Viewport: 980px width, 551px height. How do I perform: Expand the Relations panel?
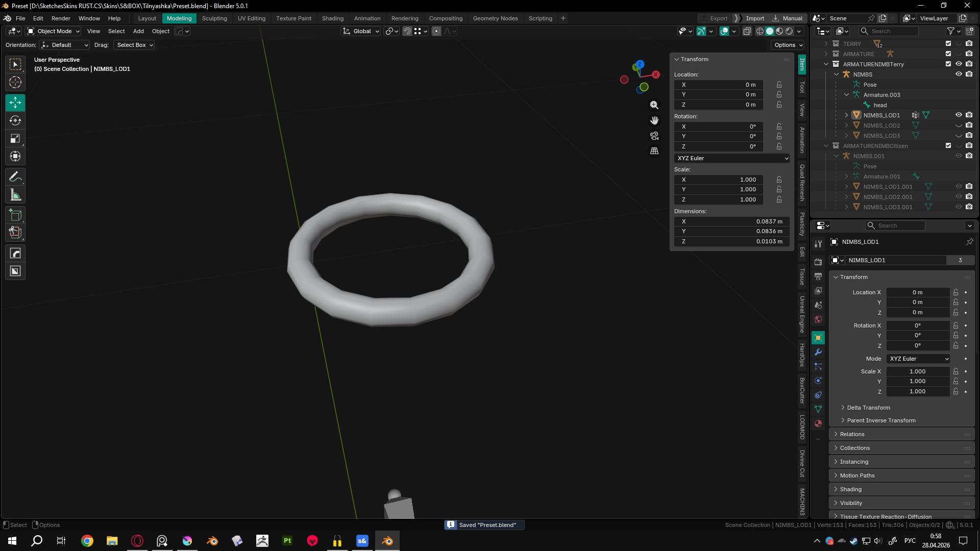[852, 434]
